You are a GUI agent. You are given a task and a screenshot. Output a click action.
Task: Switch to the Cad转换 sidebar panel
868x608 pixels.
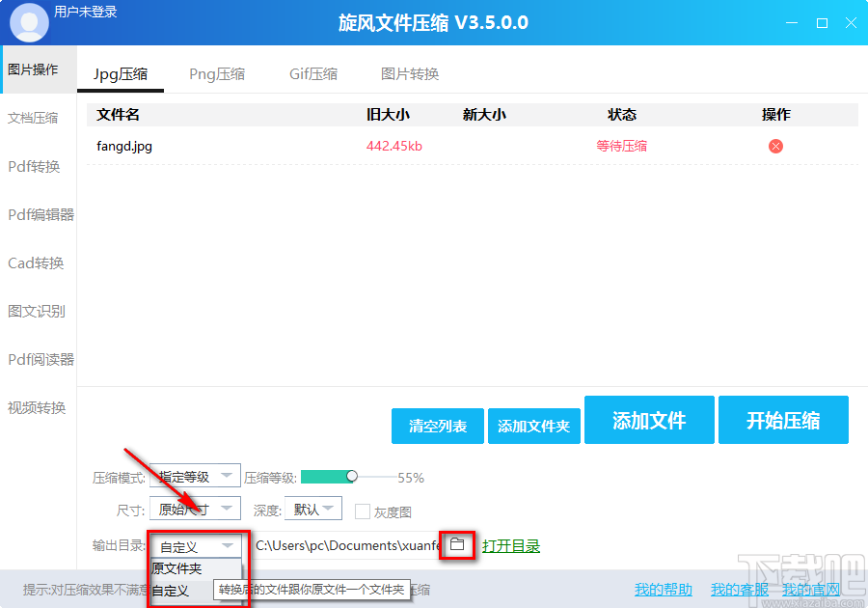37,263
